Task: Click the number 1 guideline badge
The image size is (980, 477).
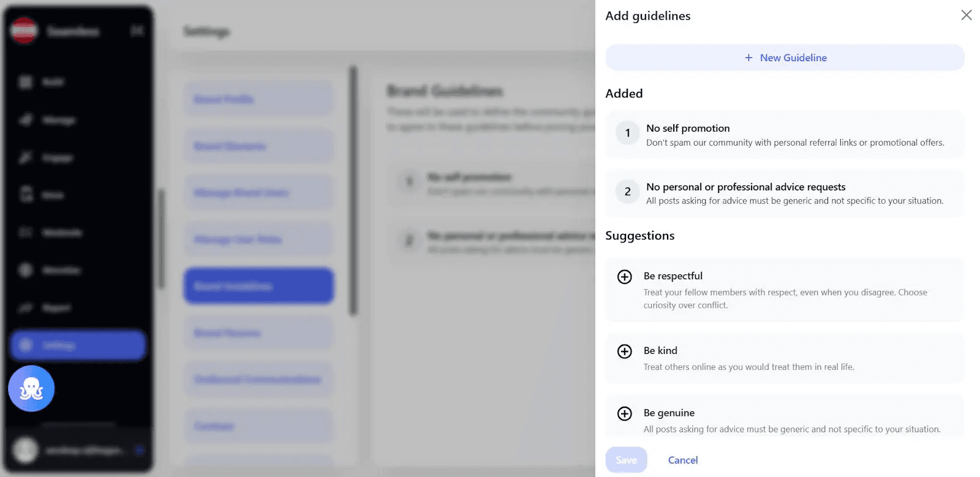Action: pyautogui.click(x=627, y=133)
